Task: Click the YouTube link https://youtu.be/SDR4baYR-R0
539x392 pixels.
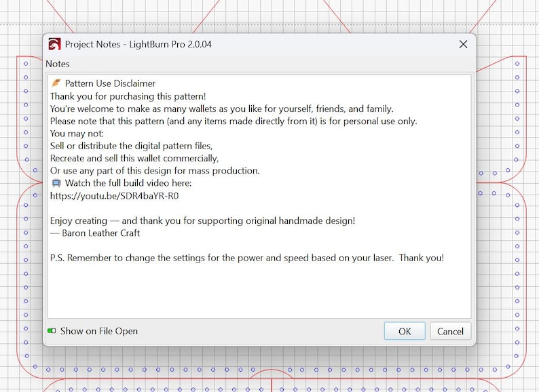Action: point(115,196)
